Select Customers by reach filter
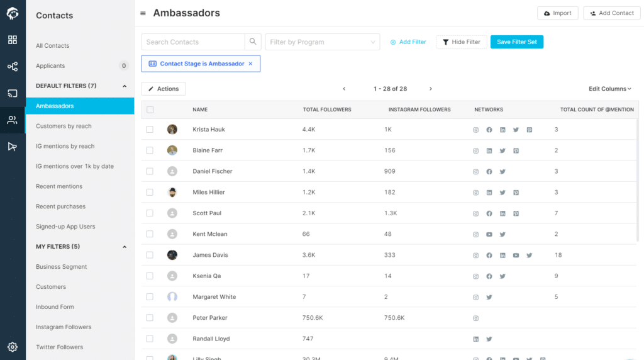The width and height of the screenshot is (644, 360). [x=65, y=126]
